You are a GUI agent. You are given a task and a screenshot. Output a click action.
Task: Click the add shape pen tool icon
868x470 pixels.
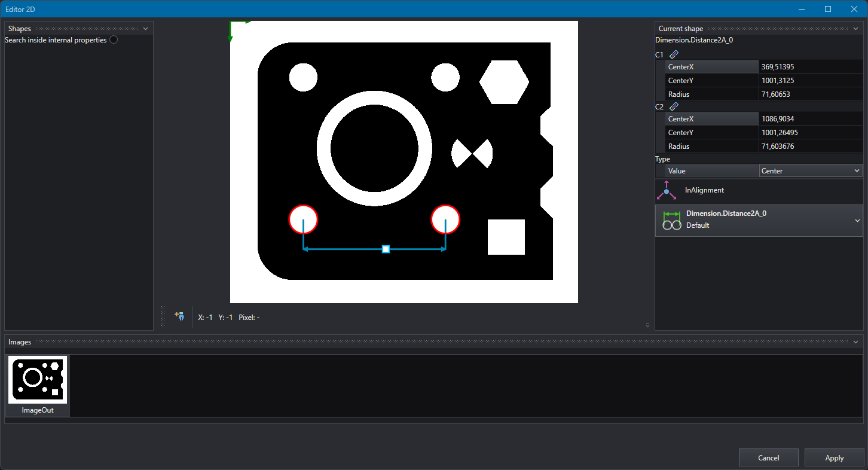pos(179,317)
